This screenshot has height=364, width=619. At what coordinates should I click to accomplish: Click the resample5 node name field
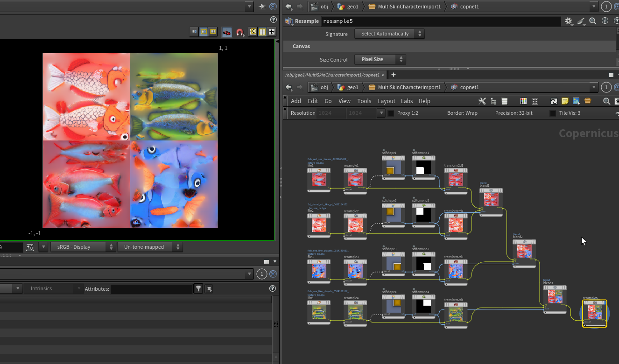coord(441,21)
